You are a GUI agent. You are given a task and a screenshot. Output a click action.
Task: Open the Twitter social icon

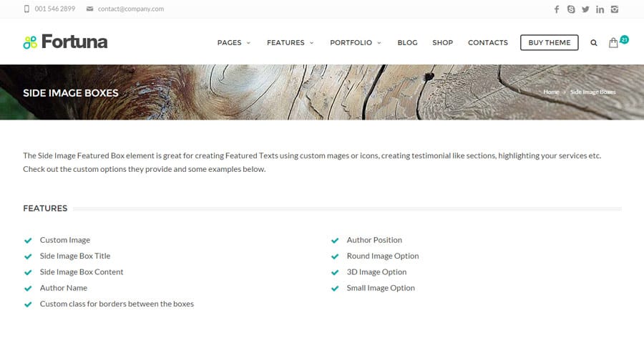pos(585,9)
